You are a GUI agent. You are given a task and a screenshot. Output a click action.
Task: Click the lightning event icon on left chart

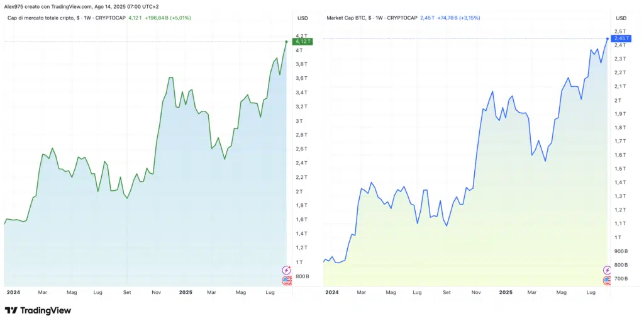(287, 270)
